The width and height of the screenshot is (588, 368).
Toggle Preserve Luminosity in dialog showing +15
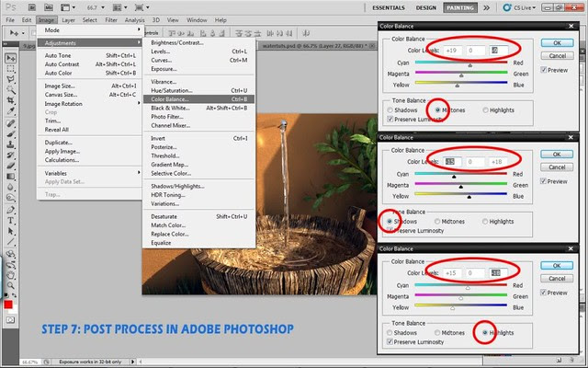390,341
